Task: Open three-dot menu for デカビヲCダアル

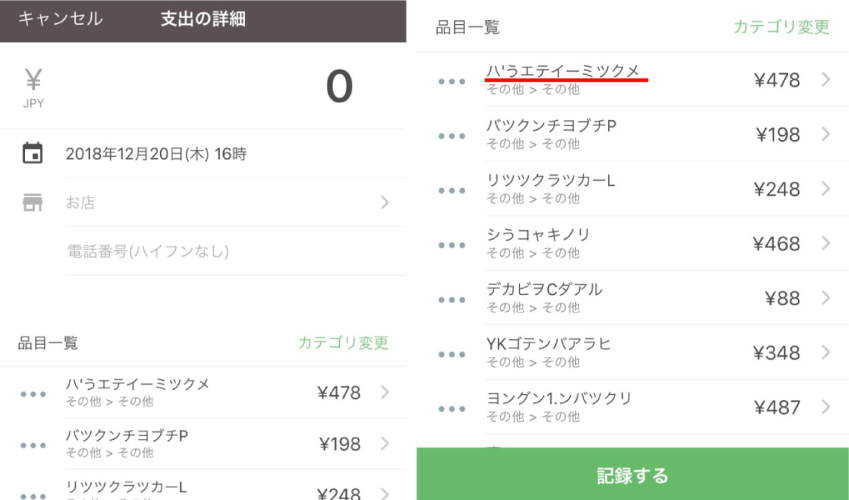Action: click(x=452, y=300)
